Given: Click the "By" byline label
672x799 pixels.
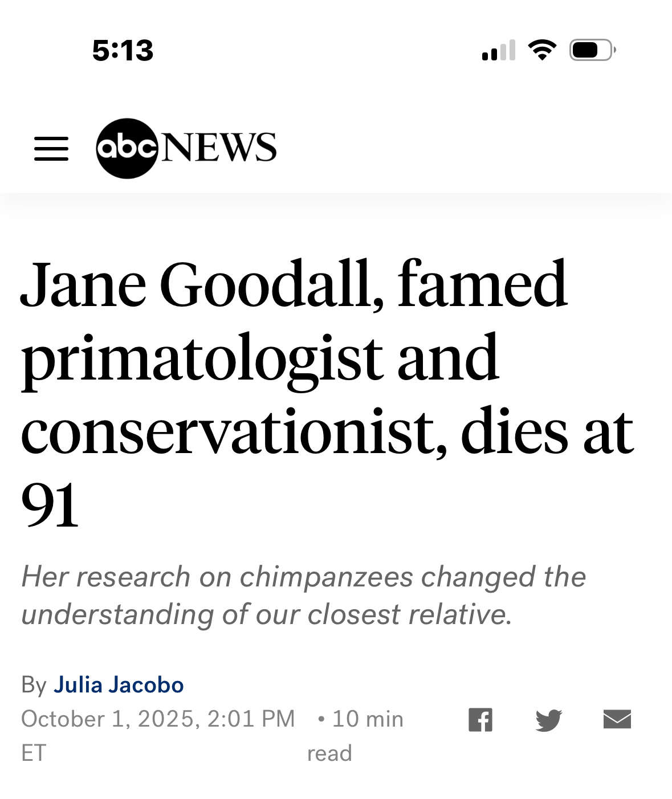Looking at the screenshot, I should pos(33,684).
